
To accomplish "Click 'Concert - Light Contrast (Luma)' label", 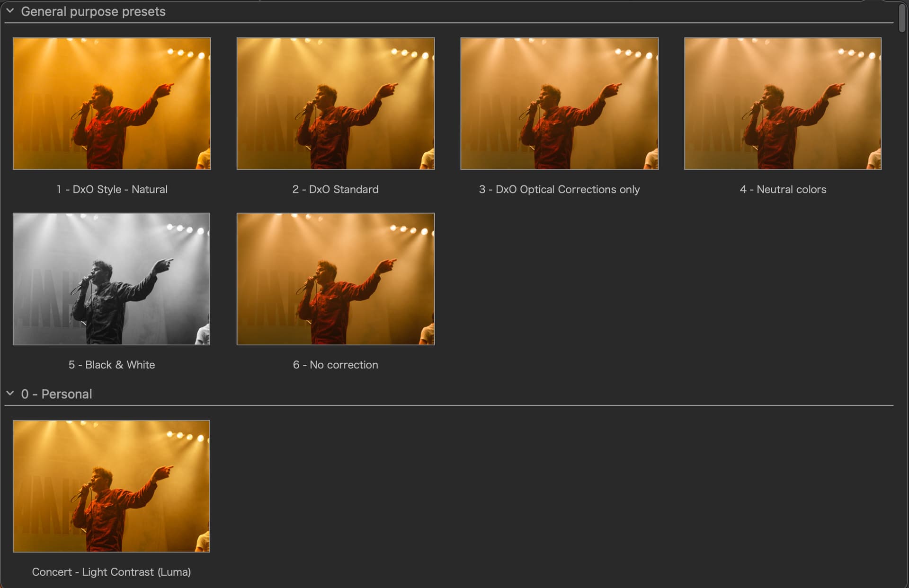I will click(x=112, y=572).
